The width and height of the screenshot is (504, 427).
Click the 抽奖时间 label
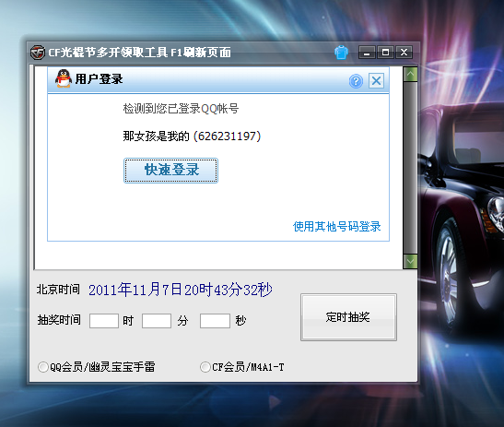point(59,320)
